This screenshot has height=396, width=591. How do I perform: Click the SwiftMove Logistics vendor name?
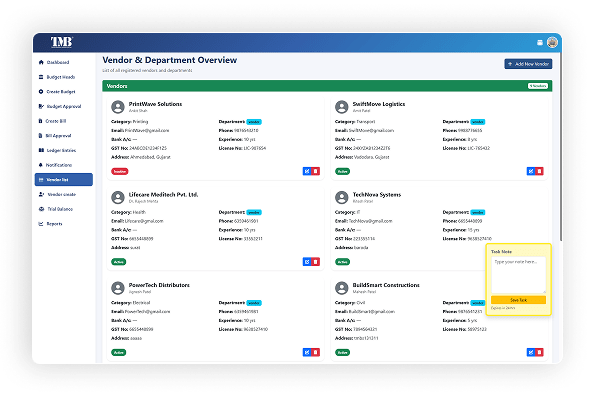(379, 104)
